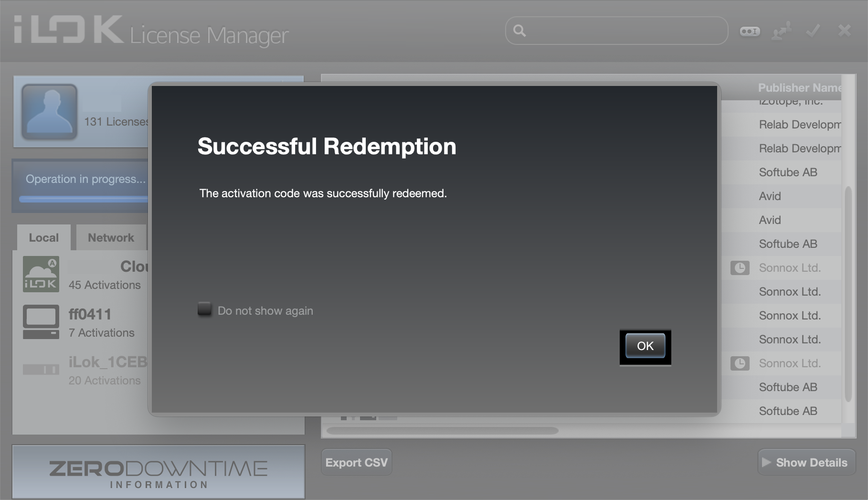Switch to the Local tab
The height and width of the screenshot is (500, 868).
pyautogui.click(x=43, y=237)
